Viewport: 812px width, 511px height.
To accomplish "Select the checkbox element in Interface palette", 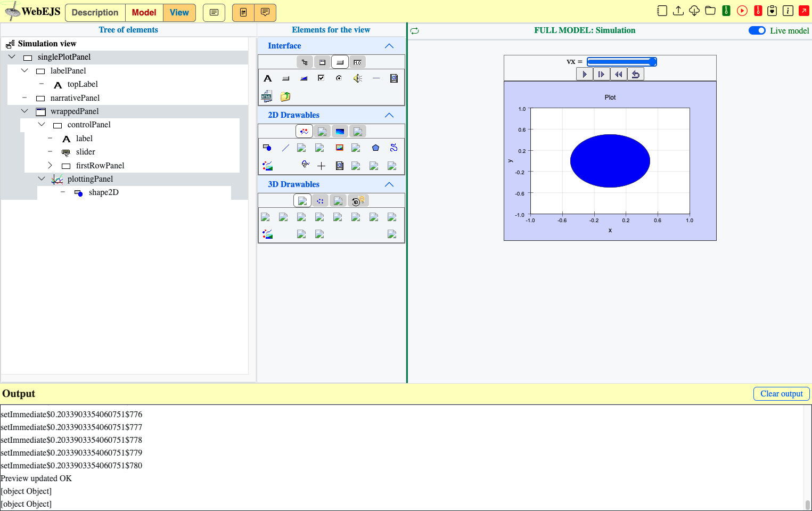I will tap(321, 78).
